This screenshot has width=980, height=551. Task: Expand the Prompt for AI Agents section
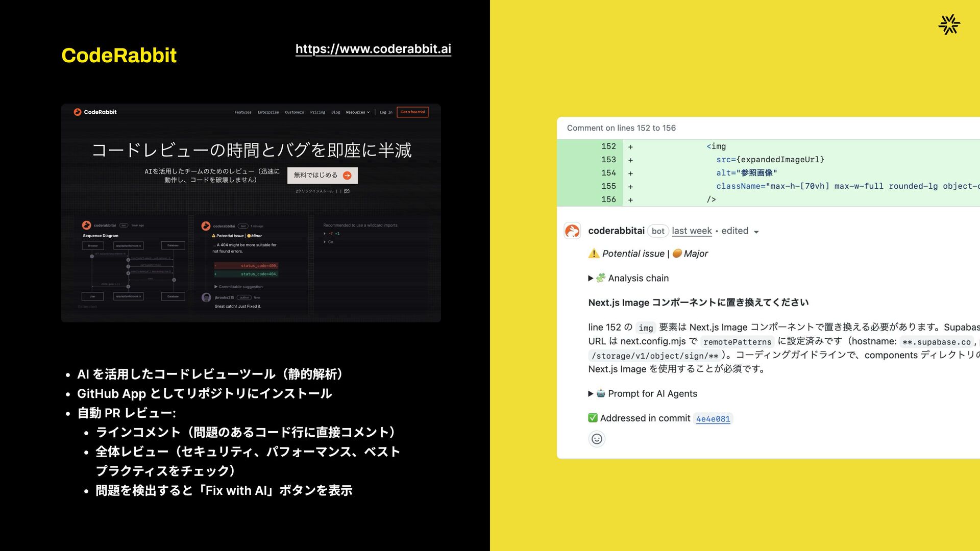tap(591, 393)
